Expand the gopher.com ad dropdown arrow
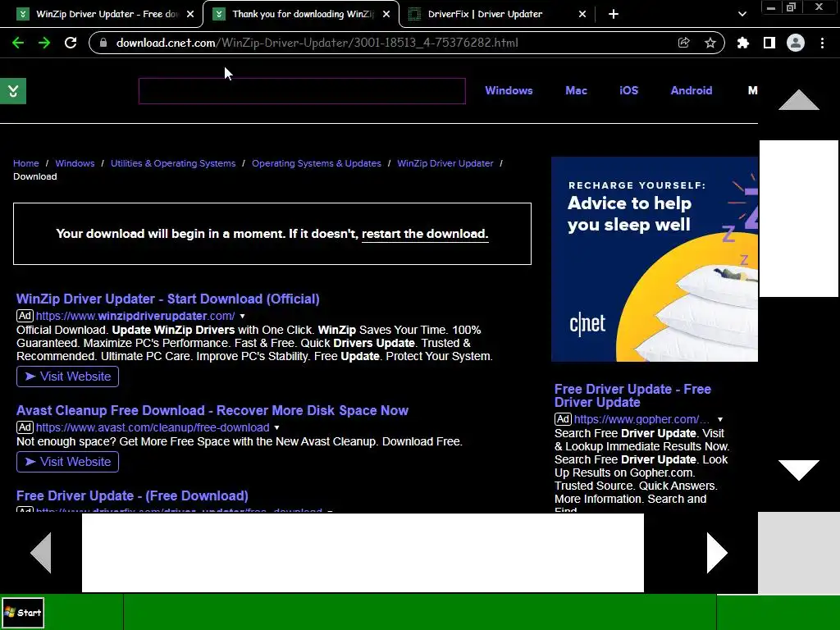The width and height of the screenshot is (840, 630). 720,419
